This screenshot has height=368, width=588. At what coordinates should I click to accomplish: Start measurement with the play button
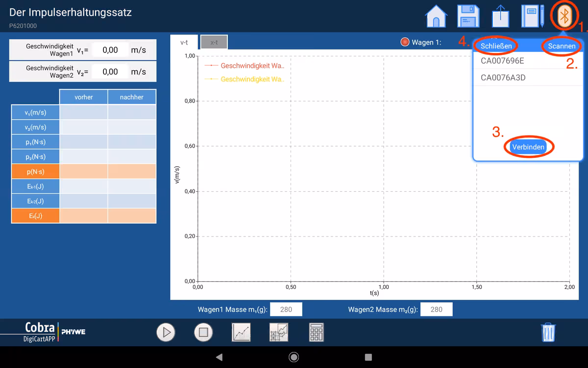coord(166,332)
